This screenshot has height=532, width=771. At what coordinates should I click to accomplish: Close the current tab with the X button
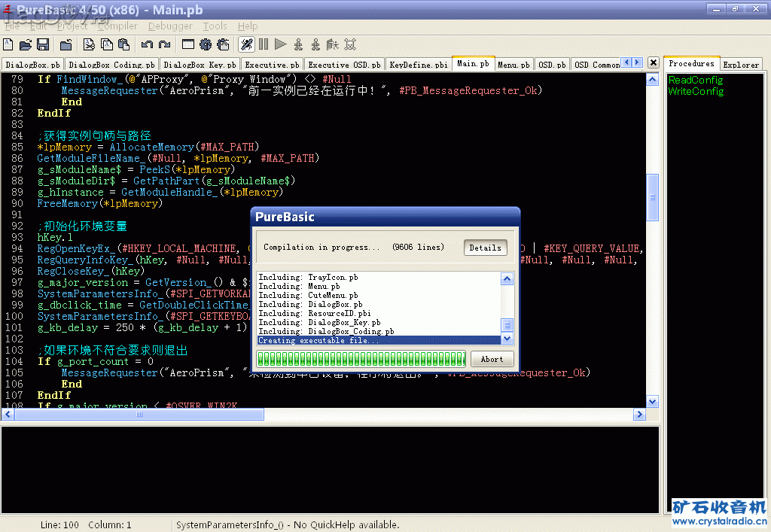[x=653, y=63]
